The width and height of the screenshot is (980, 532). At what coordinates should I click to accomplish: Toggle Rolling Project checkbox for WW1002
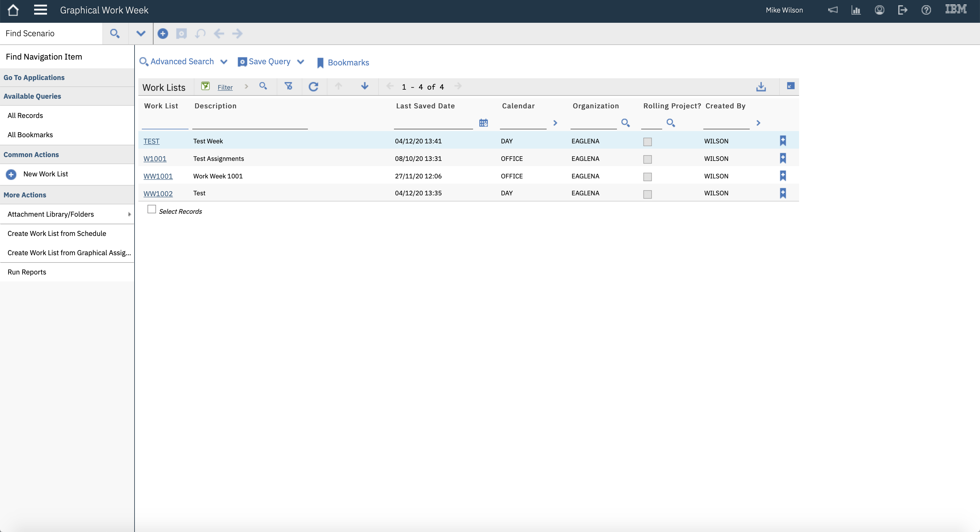tap(647, 194)
